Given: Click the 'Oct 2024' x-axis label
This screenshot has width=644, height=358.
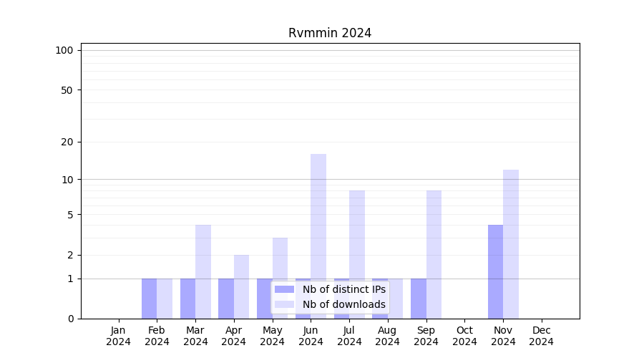Looking at the screenshot, I should pyautogui.click(x=464, y=336).
